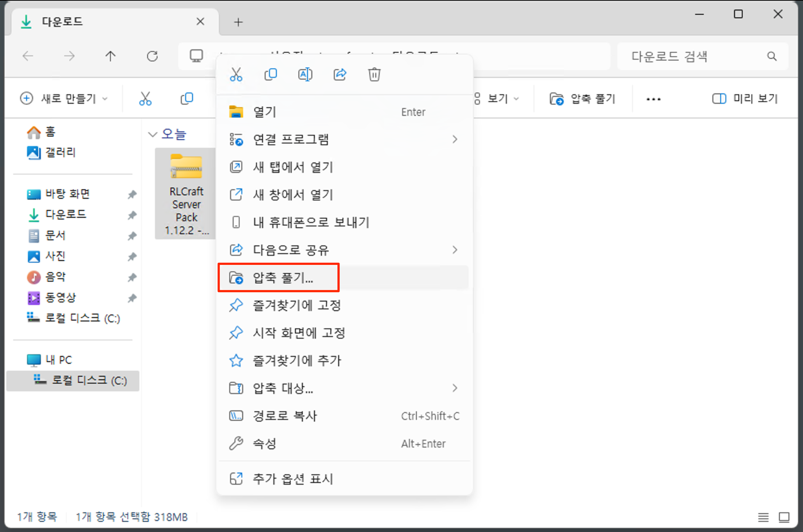Collapse the 오늘 group header
803x532 pixels.
click(153, 134)
